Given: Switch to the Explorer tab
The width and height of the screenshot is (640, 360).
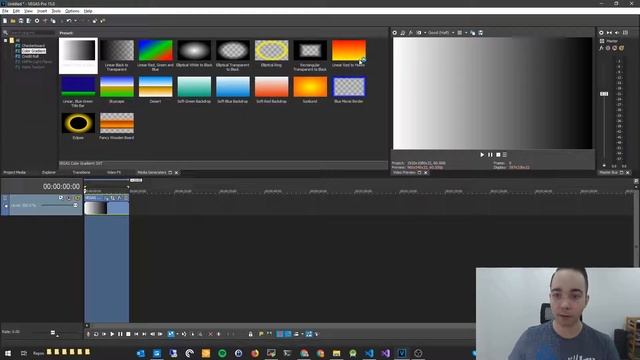Looking at the screenshot, I should [49, 173].
